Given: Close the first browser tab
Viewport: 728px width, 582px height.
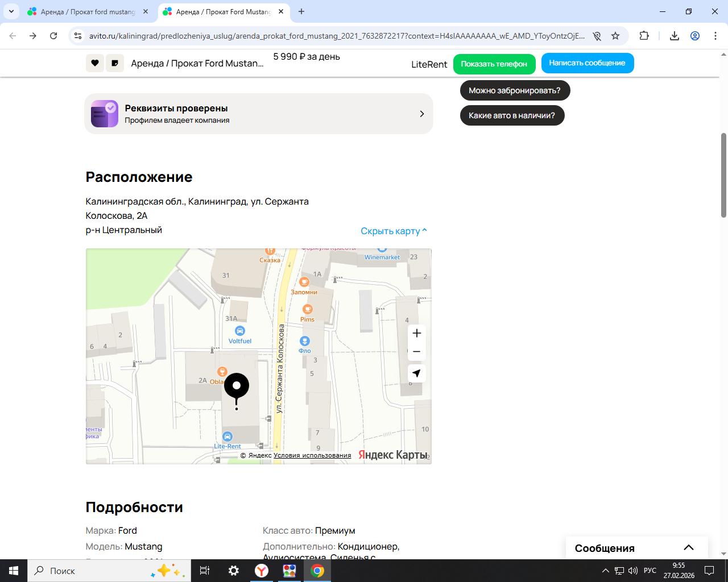Looking at the screenshot, I should coord(146,11).
